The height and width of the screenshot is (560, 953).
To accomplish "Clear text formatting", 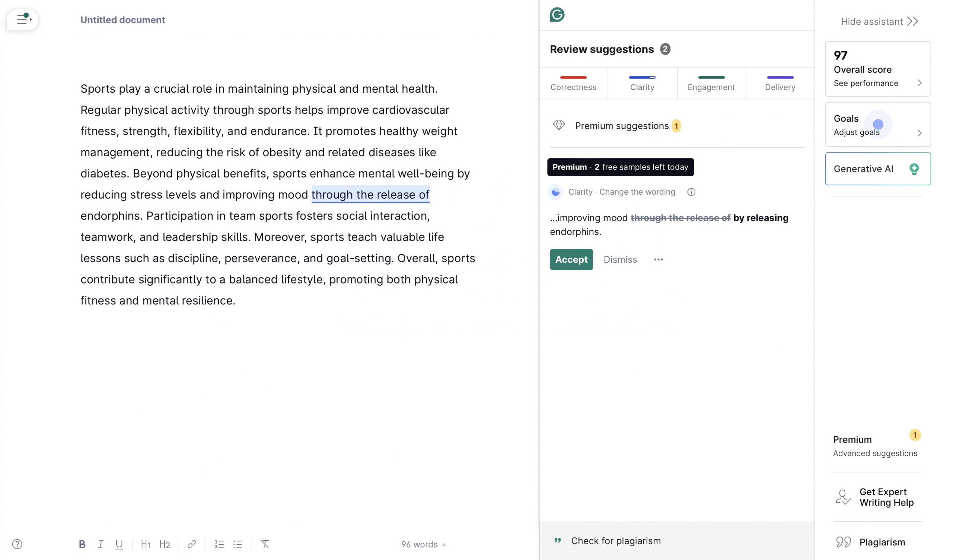I will 265,544.
